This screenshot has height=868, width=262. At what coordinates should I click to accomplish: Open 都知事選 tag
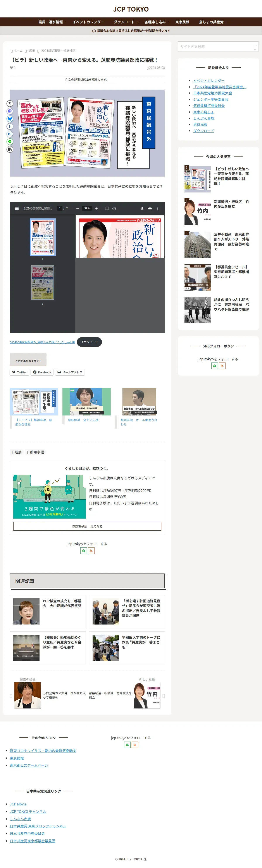36,453
